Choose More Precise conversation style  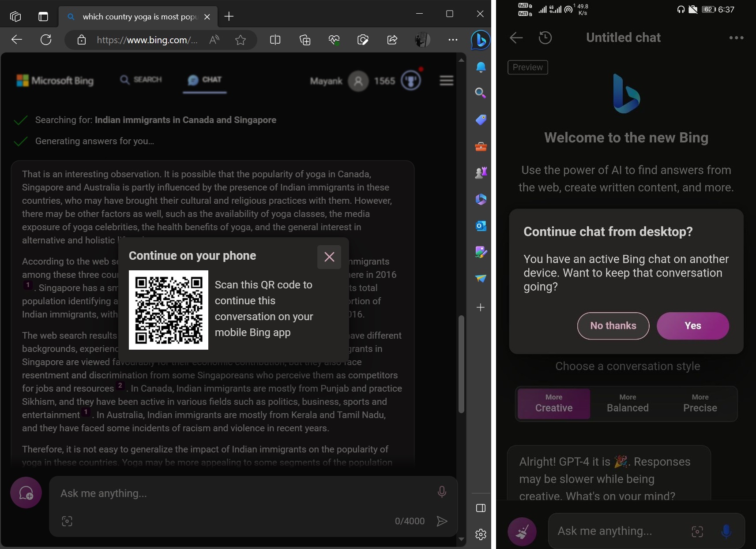(x=700, y=403)
